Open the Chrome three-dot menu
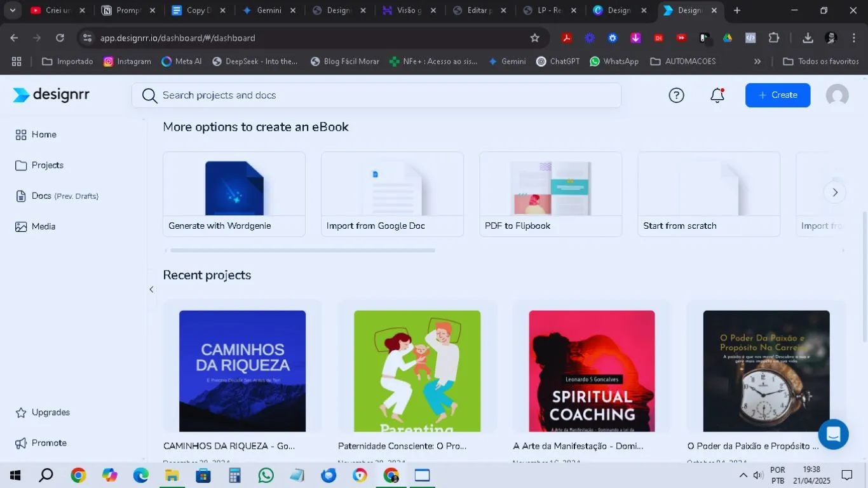This screenshot has width=868, height=488. (x=853, y=38)
